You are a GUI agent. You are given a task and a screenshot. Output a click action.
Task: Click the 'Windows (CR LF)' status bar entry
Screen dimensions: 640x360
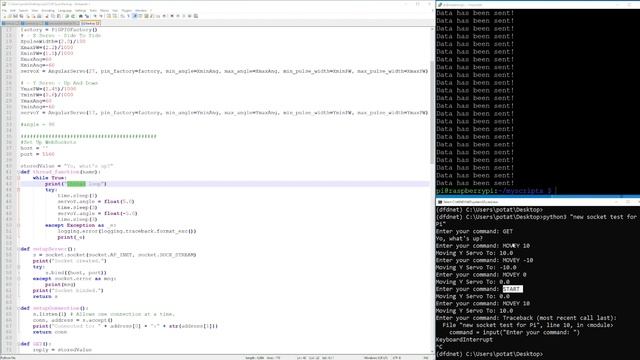[x=376, y=358]
